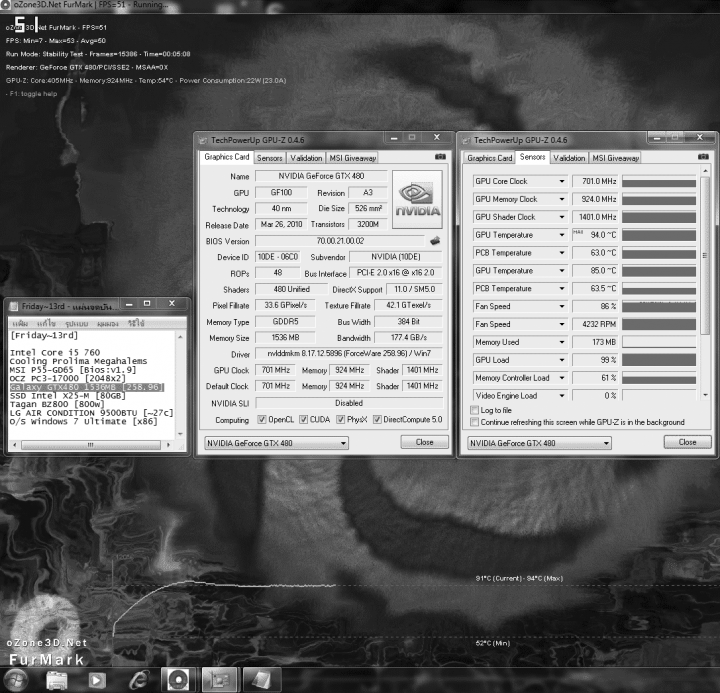Open dropdown for Fan Speed showing 4232 RPM
The image size is (720, 693).
[562, 324]
